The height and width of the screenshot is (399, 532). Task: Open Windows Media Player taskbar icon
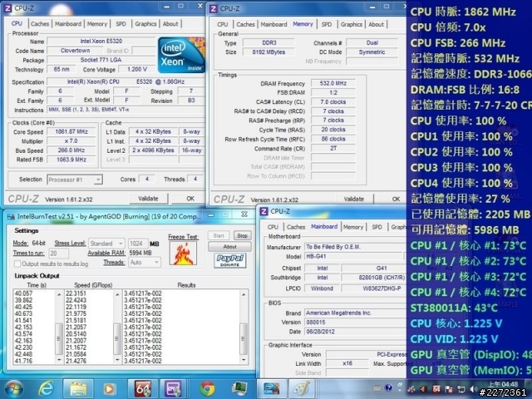[x=109, y=389]
